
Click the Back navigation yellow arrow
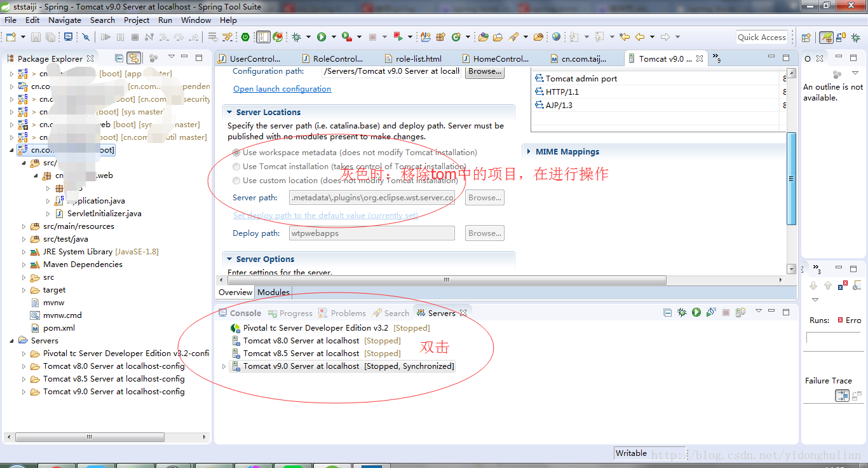[x=640, y=37]
